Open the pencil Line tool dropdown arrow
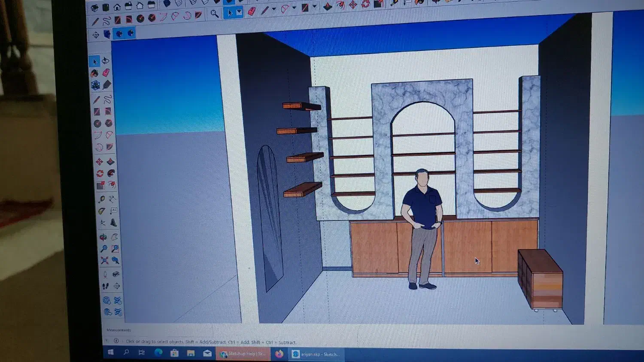644x362 pixels. coord(273,9)
